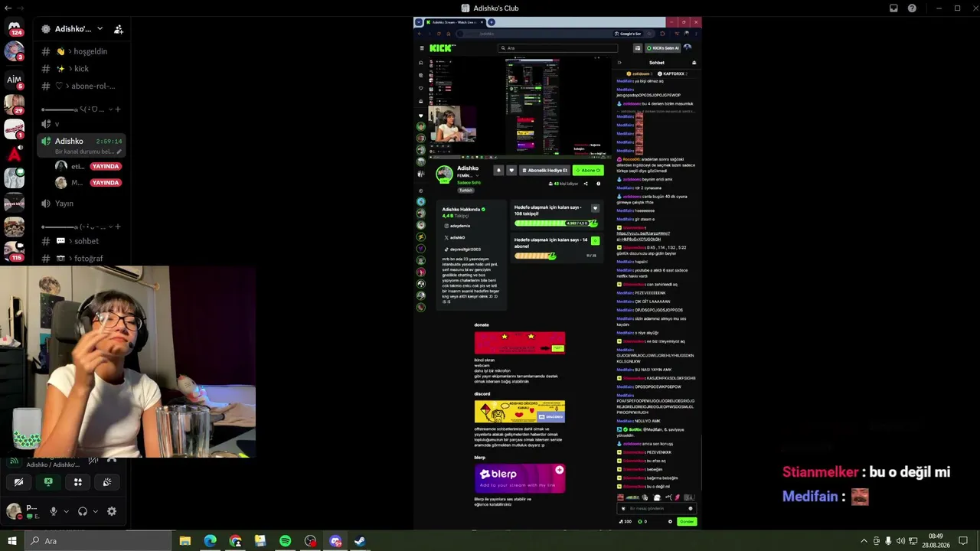This screenshot has height=551, width=980.
Task: Click the KICKs Satın Al button
Action: [663, 48]
